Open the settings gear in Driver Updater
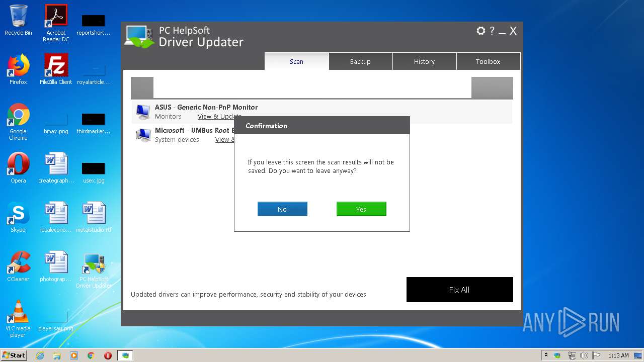 (x=480, y=31)
